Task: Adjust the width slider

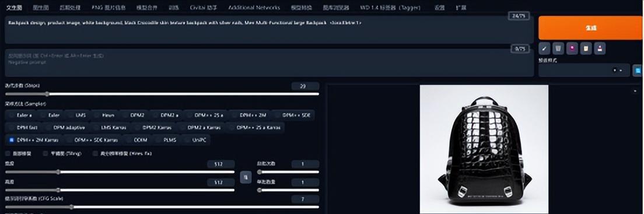Action: tap(120, 172)
